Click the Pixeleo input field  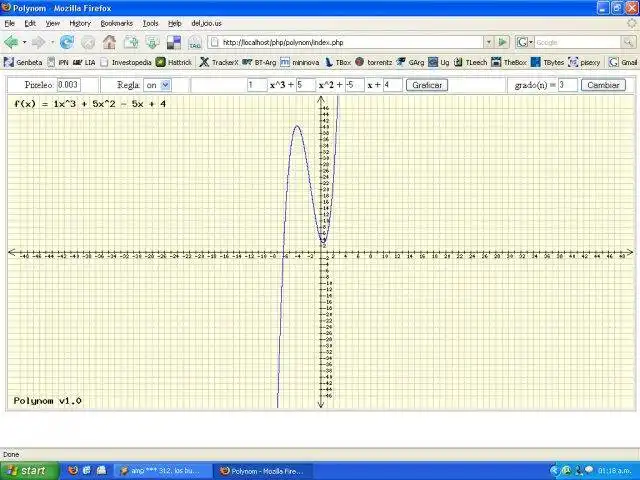pyautogui.click(x=69, y=85)
